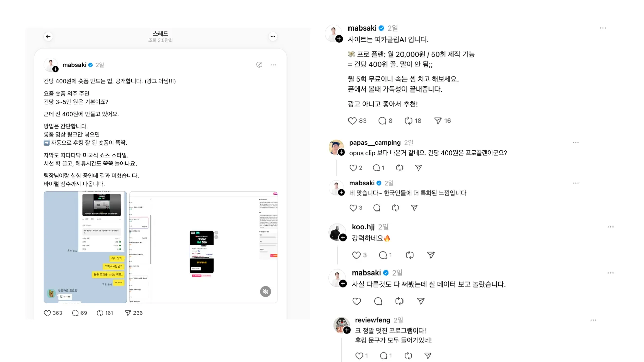Image resolution: width=644 pixels, height=362 pixels.
Task: Follow koo.hjj via avatar plus badge
Action: (x=343, y=238)
